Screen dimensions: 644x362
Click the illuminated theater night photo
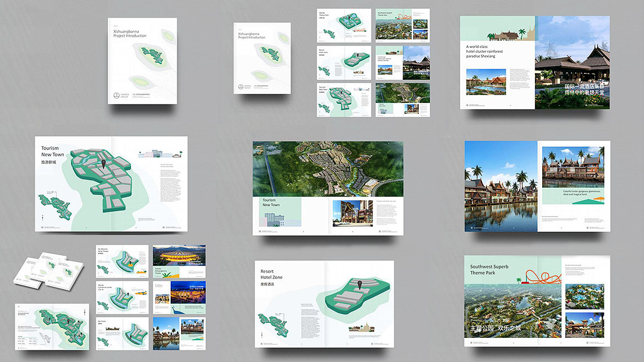coord(179,256)
